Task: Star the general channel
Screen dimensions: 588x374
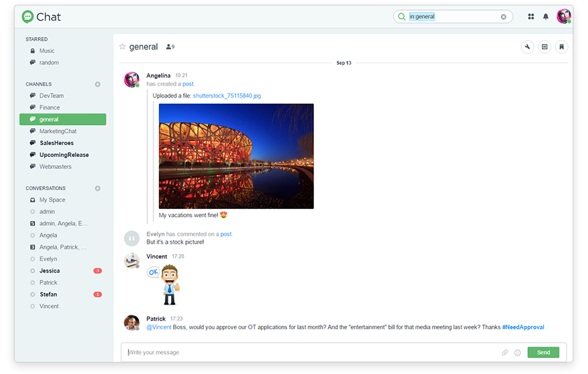Action: [122, 47]
